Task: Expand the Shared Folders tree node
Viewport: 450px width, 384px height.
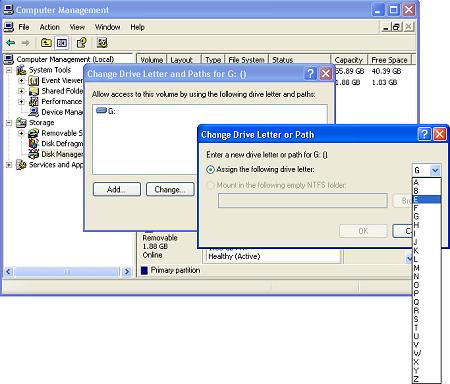Action: (x=22, y=91)
